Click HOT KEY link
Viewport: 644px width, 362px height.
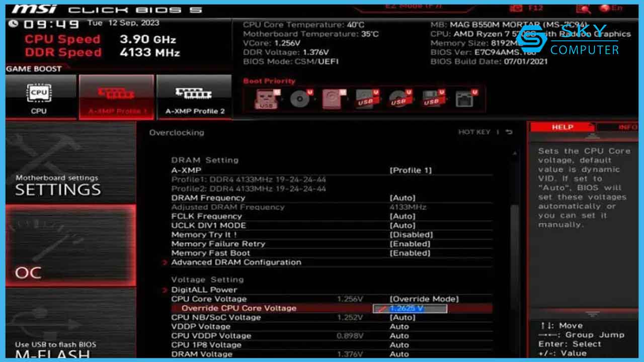474,132
